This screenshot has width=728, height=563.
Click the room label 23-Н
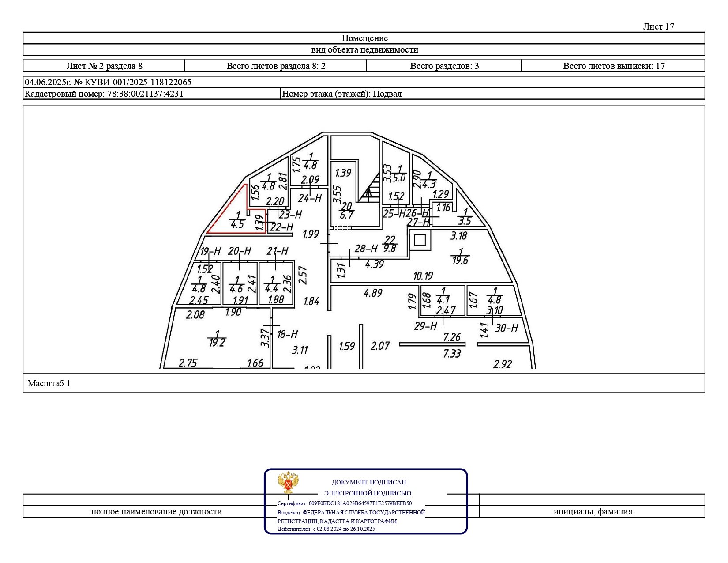click(290, 215)
